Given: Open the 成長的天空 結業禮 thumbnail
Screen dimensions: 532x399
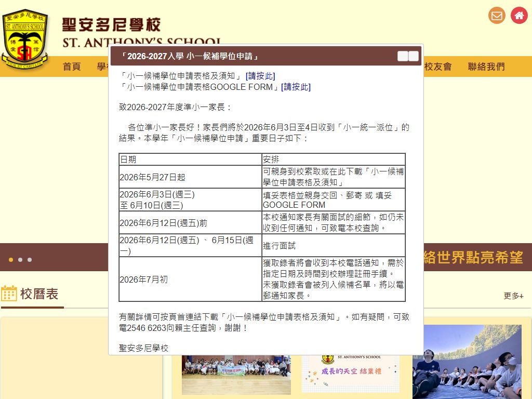Looking at the screenshot, I should tap(351, 374).
